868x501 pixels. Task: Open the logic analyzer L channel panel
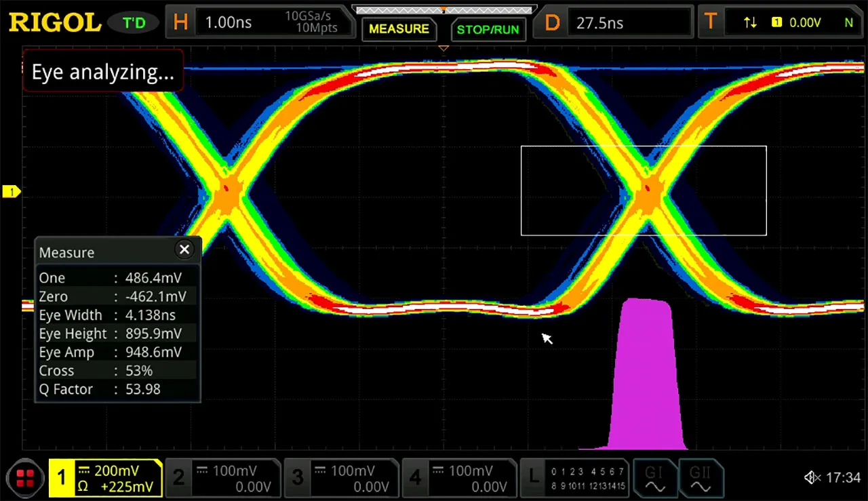[x=573, y=478]
